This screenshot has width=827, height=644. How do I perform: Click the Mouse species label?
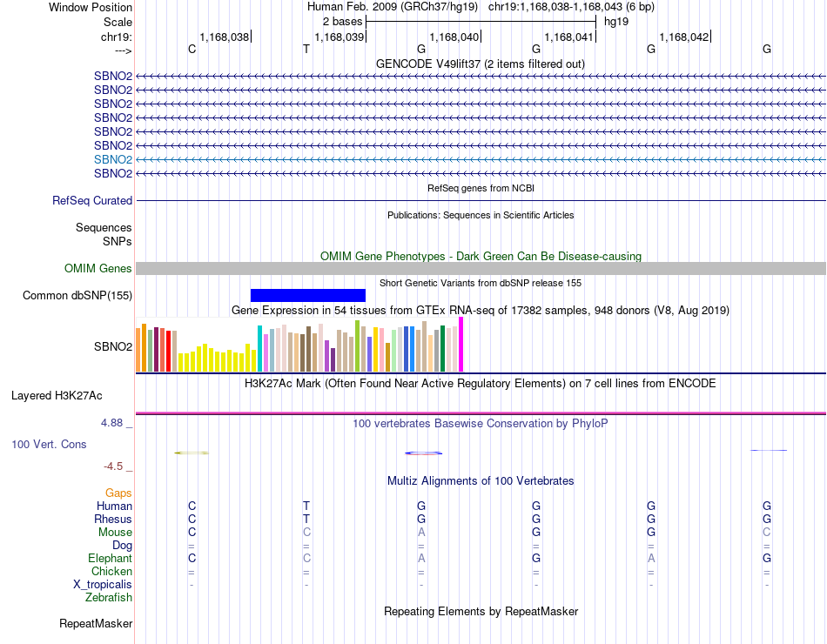(x=115, y=533)
